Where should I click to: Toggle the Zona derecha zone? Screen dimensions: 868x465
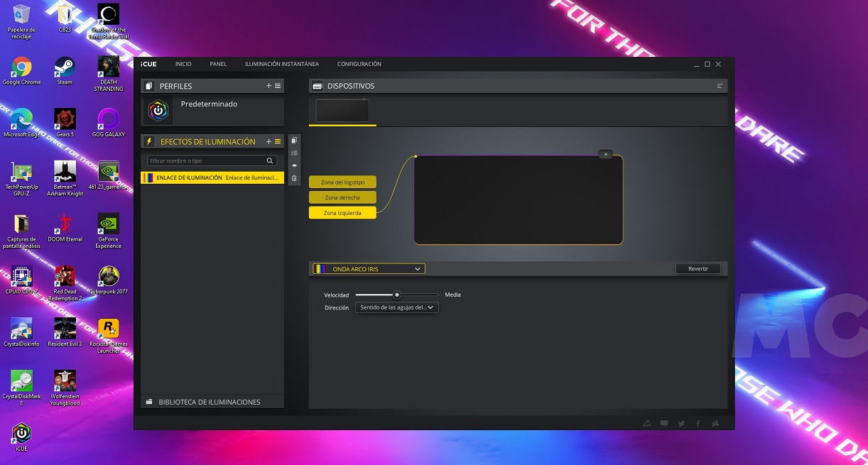[x=342, y=197]
